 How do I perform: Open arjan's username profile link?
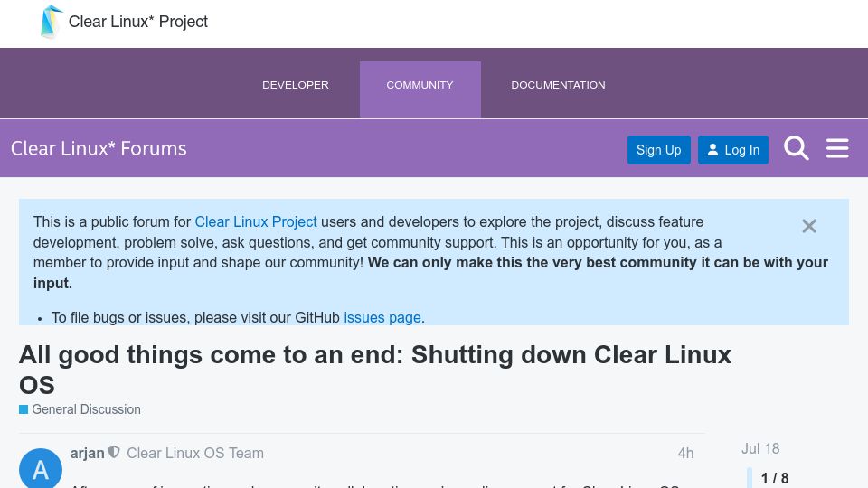point(88,453)
